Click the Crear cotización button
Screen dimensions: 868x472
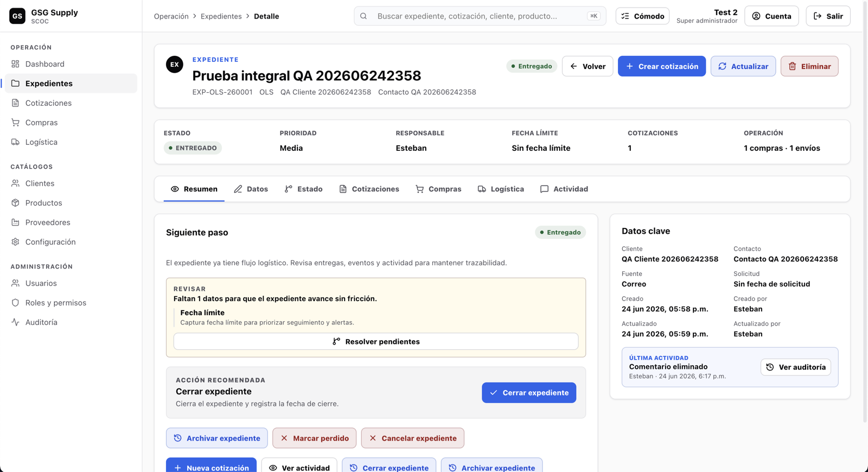point(662,66)
